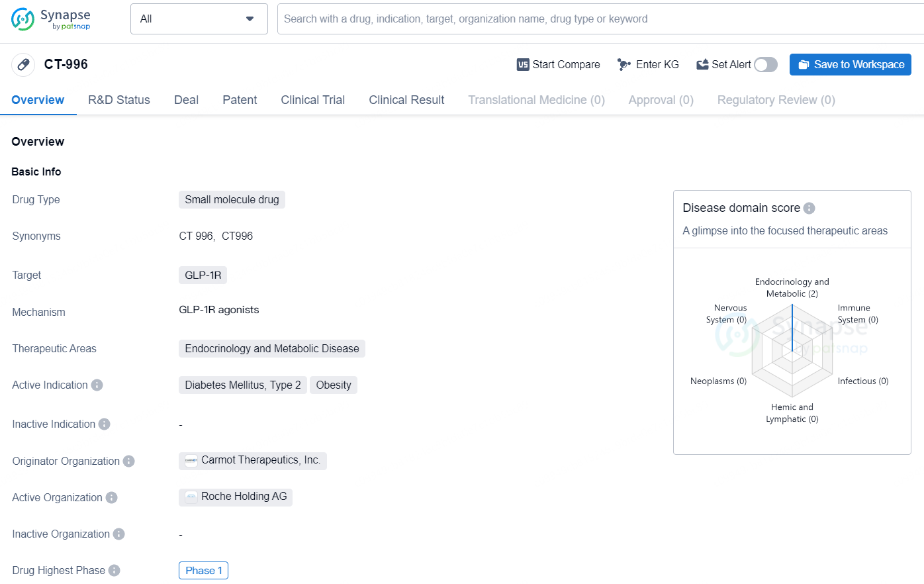Click the CT996 synonym text
924x584 pixels.
click(x=237, y=236)
